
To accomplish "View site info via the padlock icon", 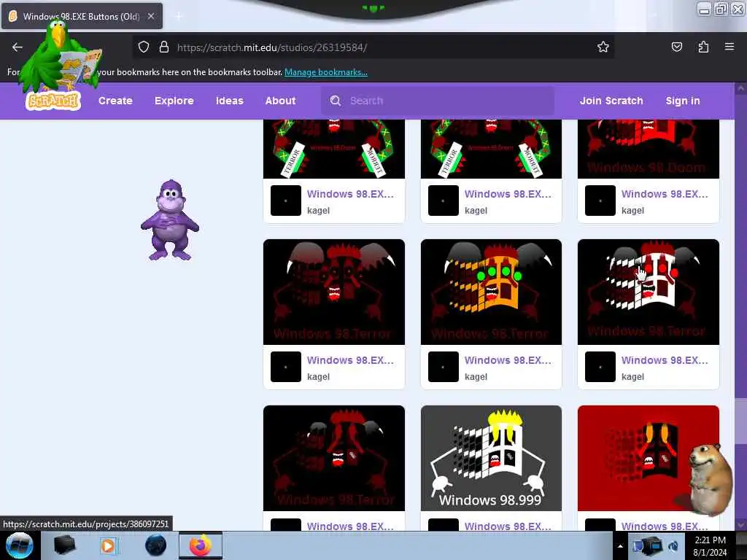I will tap(164, 47).
